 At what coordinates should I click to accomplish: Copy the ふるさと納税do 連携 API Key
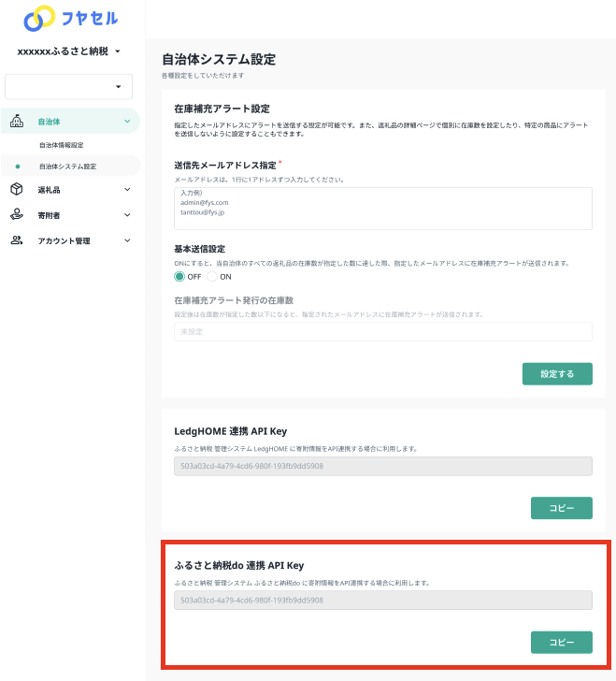point(561,643)
